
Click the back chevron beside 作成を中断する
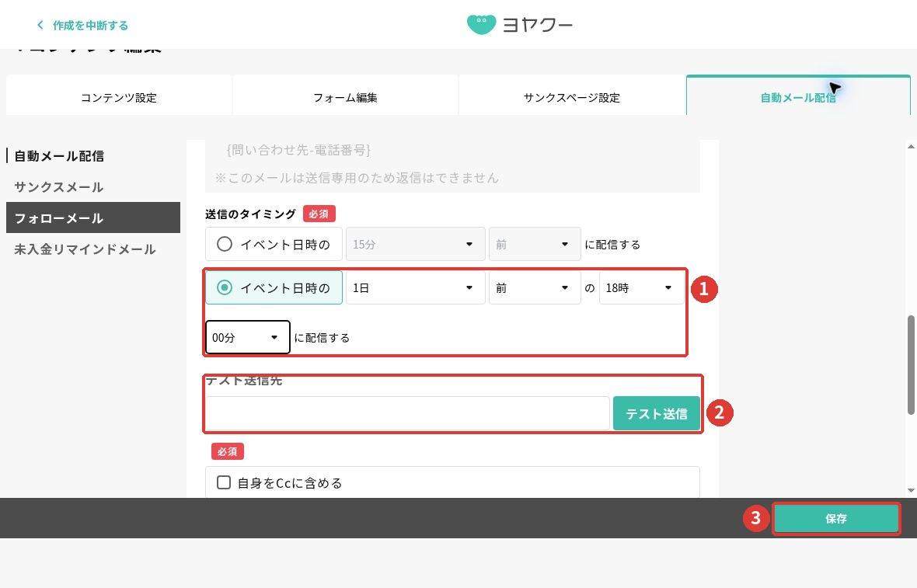click(40, 25)
